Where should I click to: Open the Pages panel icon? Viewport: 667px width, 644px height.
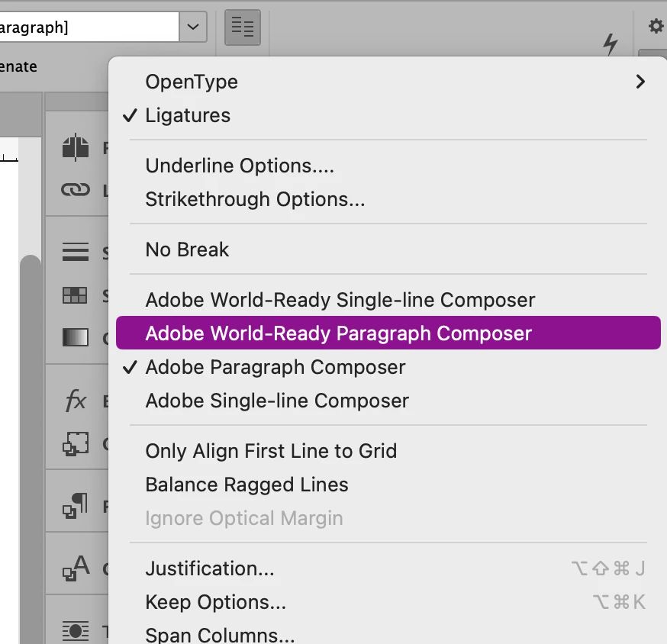pos(76,147)
